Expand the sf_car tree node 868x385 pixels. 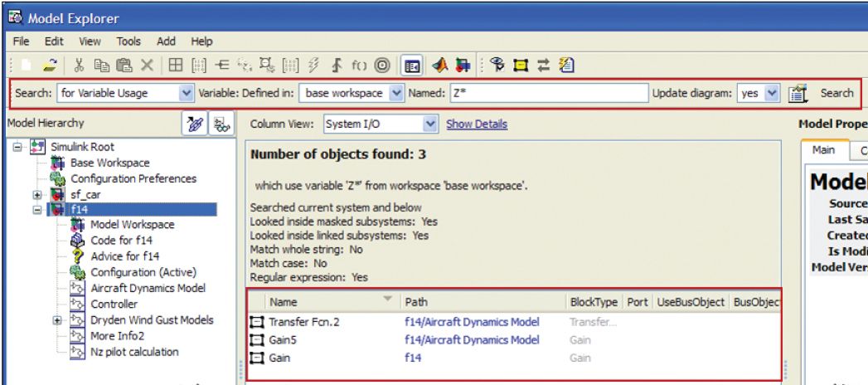(36, 194)
